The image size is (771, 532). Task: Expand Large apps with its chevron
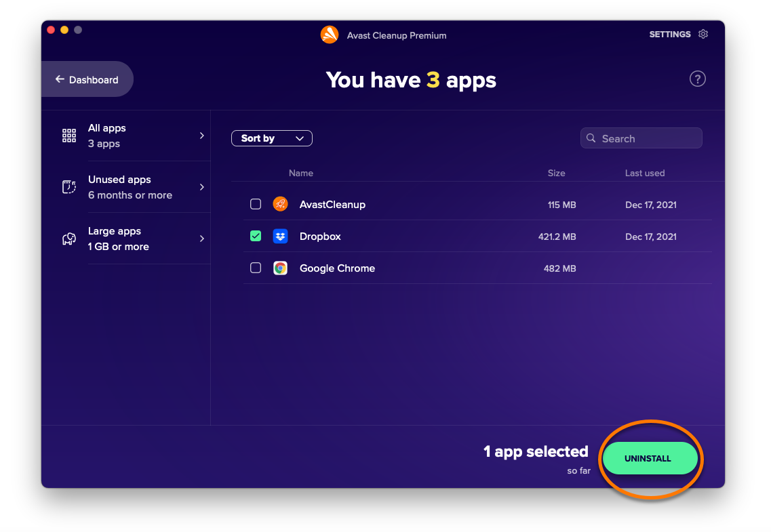click(x=201, y=239)
